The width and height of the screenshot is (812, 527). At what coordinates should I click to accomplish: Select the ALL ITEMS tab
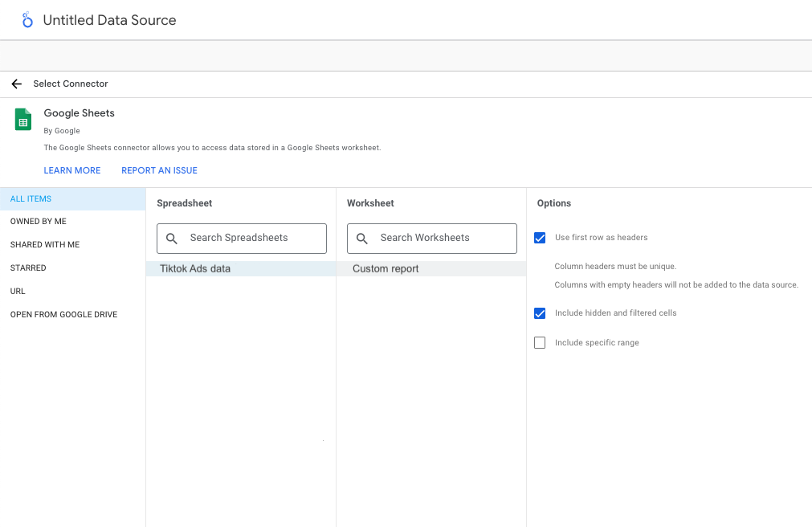point(31,198)
